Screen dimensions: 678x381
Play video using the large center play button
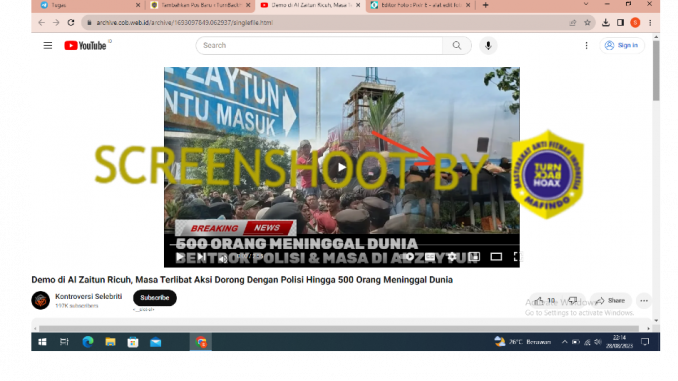[x=342, y=167]
